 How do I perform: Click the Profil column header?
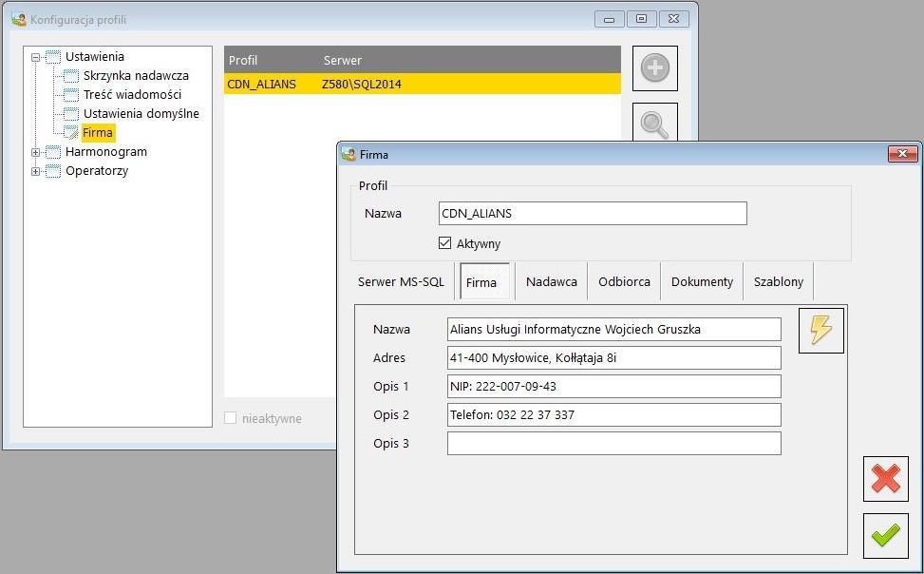pyautogui.click(x=243, y=60)
